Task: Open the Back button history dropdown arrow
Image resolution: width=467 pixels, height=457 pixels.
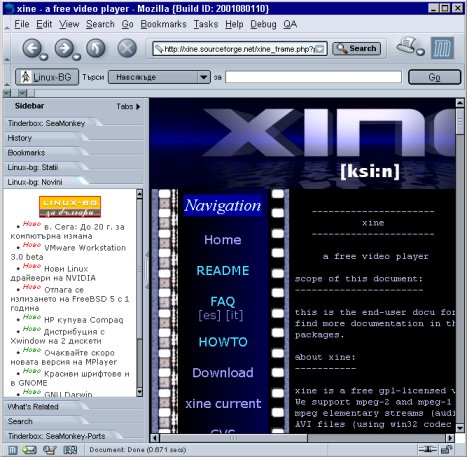Action: [x=44, y=57]
